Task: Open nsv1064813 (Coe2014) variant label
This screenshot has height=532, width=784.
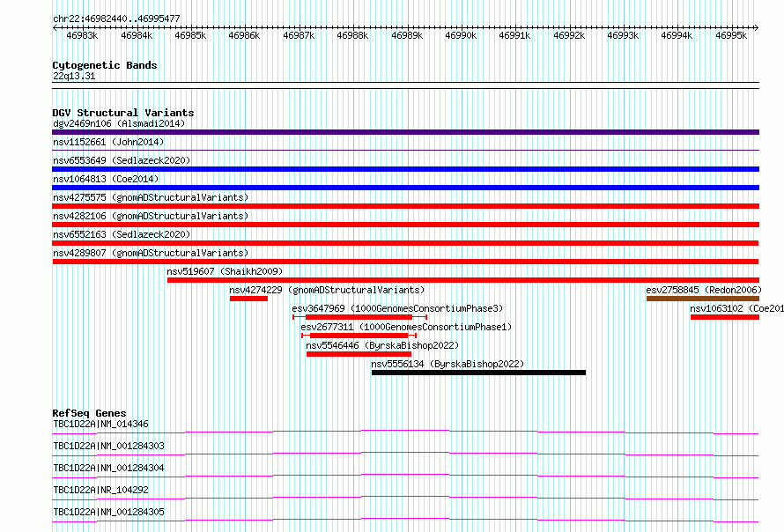Action: tap(106, 179)
